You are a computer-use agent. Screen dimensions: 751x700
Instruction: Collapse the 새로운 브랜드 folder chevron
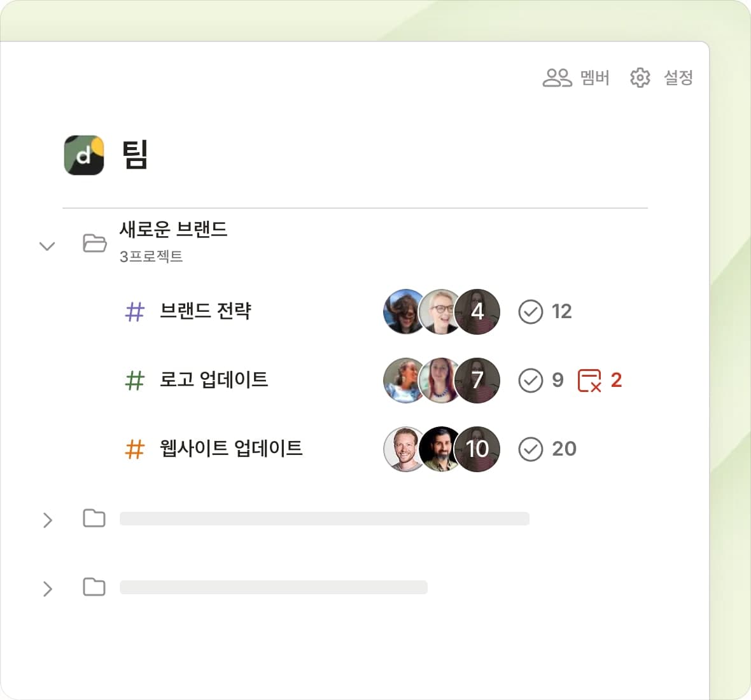tap(47, 246)
